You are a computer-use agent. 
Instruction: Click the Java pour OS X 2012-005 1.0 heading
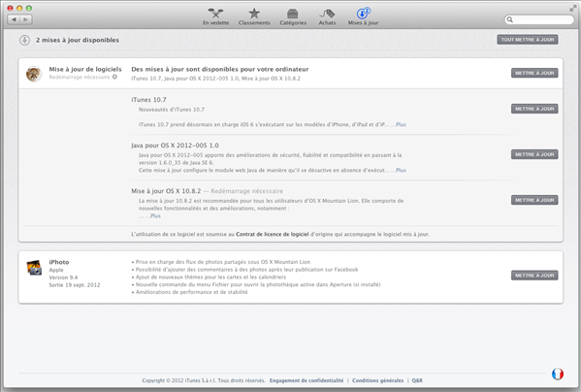pos(175,146)
